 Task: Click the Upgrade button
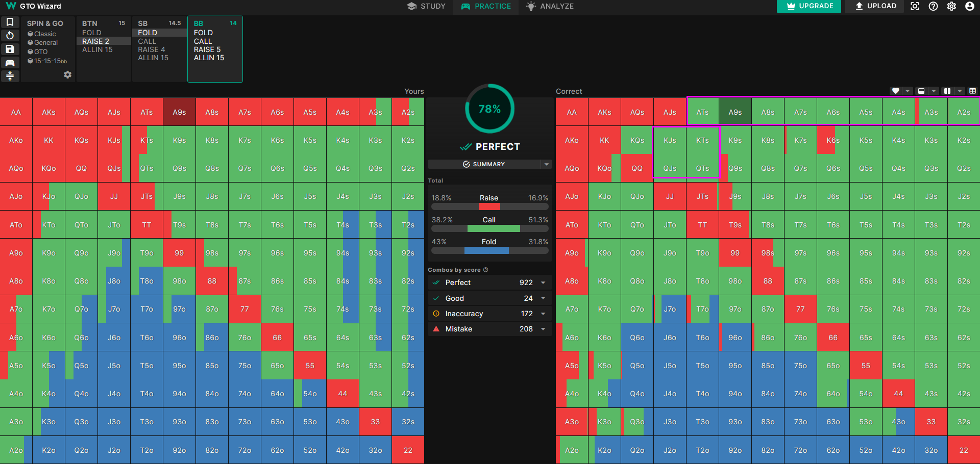click(x=809, y=6)
